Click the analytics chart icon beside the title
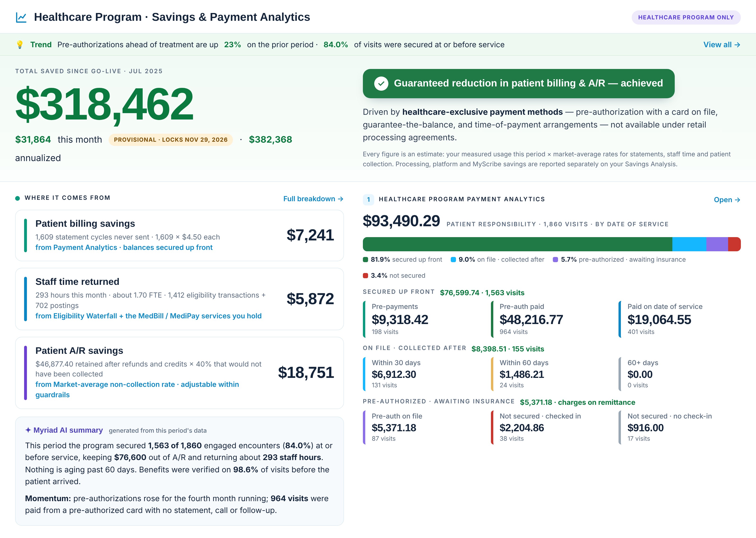The height and width of the screenshot is (538, 756). 21,17
